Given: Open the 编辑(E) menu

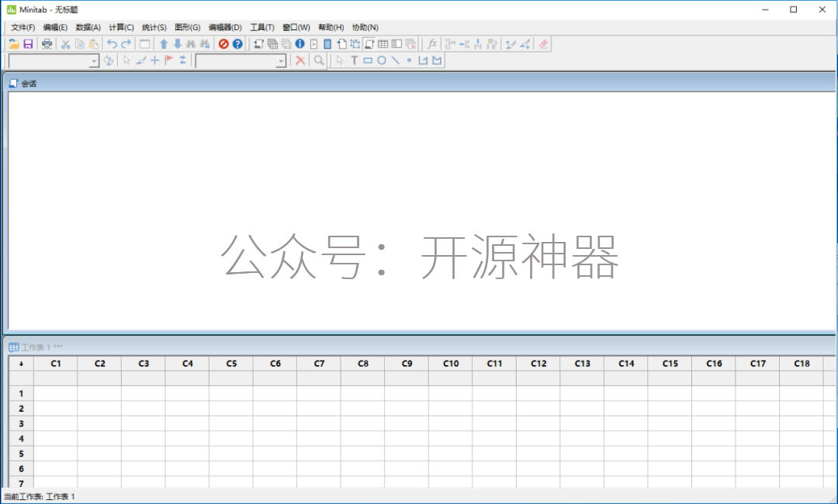Looking at the screenshot, I should pos(56,27).
